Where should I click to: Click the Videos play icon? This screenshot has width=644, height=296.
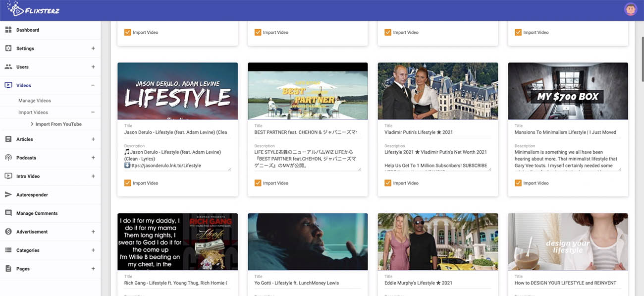point(8,85)
